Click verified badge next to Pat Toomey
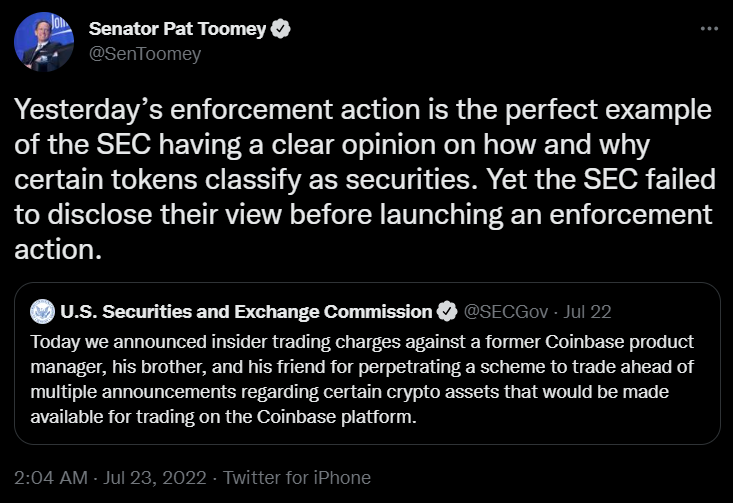Viewport: 733px width, 503px height. (x=282, y=30)
